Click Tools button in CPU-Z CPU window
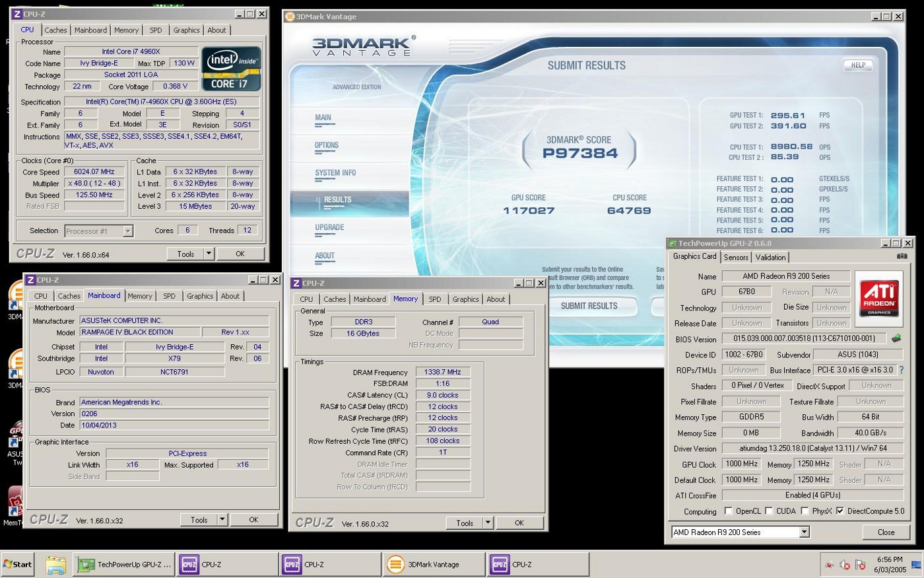The image size is (924, 578). coord(185,254)
